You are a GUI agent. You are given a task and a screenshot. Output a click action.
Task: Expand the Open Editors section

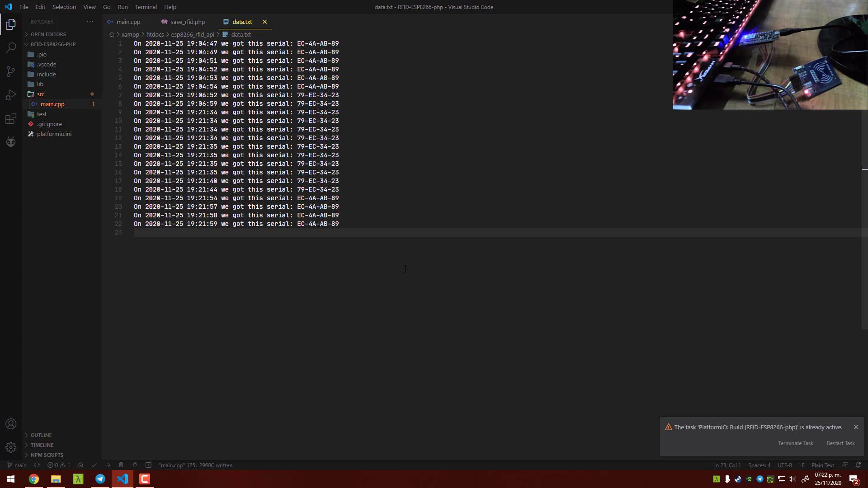pos(48,34)
